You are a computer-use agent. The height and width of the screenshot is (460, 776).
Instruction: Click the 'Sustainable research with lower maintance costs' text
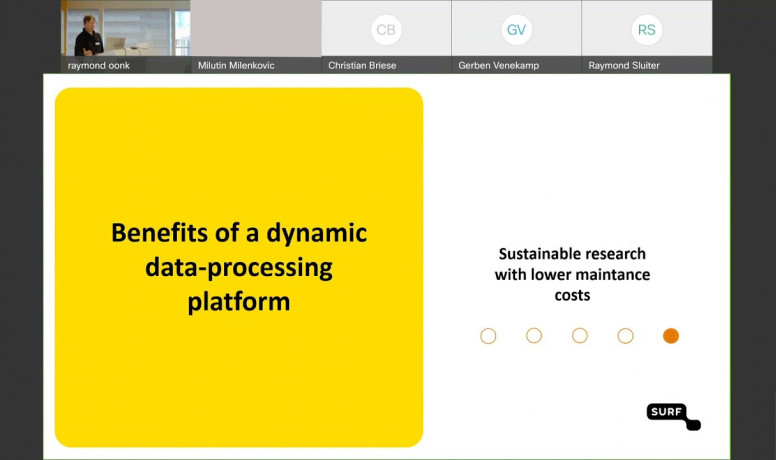click(x=572, y=274)
